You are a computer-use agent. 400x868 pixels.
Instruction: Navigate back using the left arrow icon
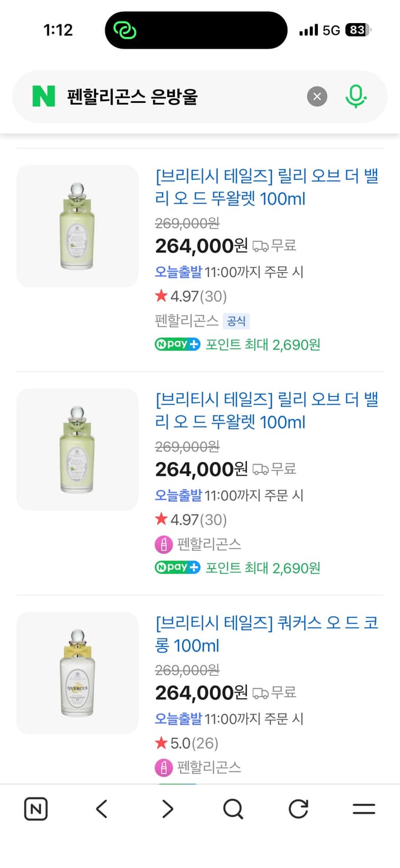pyautogui.click(x=101, y=809)
